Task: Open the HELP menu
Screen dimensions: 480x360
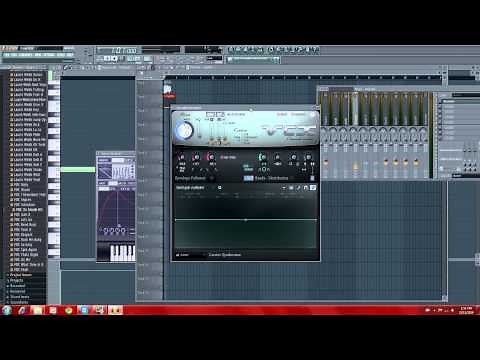Action: pyautogui.click(x=69, y=55)
